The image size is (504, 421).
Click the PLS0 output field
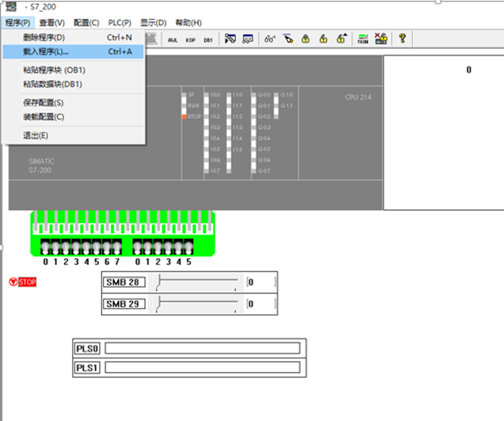(203, 348)
